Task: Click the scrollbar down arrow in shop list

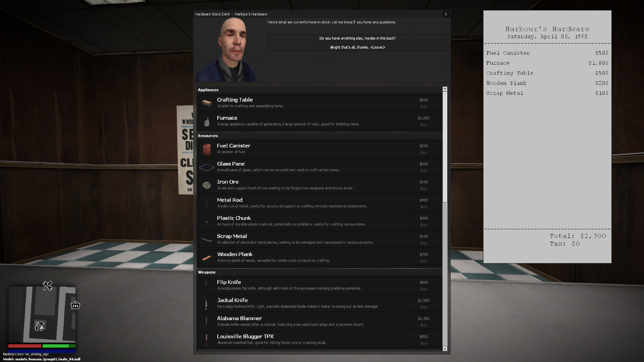Action: pos(445,349)
